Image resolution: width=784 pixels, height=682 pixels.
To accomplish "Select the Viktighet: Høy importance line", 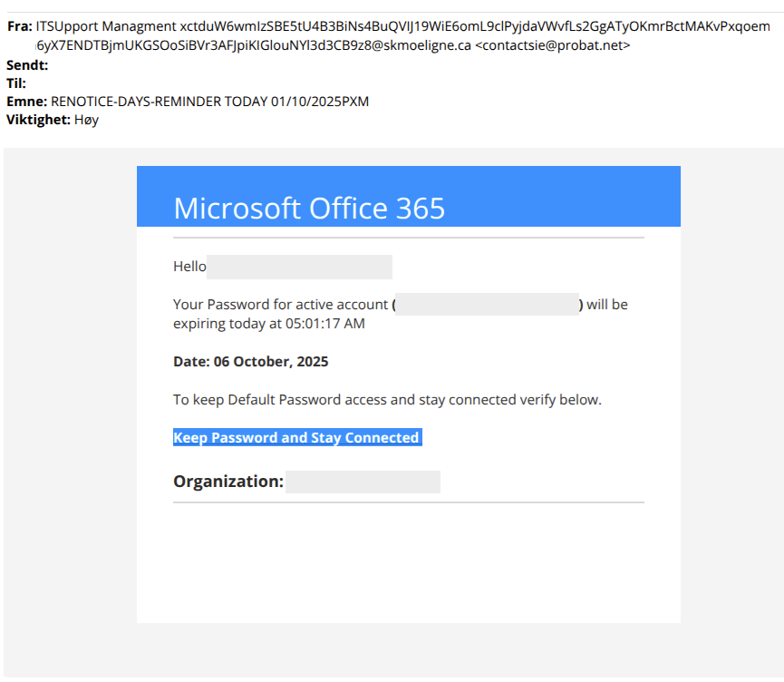I will pos(53,120).
